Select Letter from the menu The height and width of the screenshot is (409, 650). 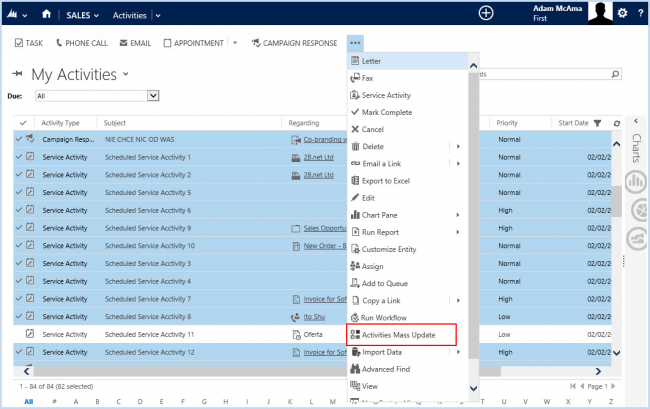408,61
